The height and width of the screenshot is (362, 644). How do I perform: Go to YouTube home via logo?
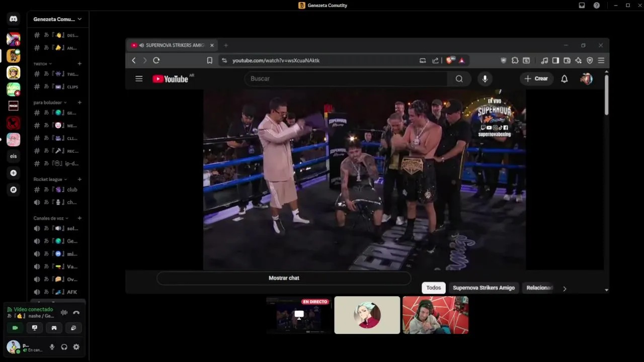point(170,79)
